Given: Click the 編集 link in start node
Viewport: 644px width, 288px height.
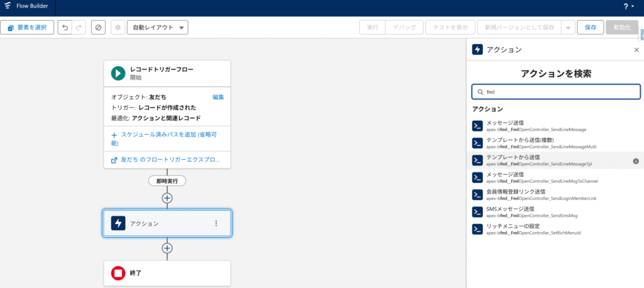Looking at the screenshot, I should click(x=218, y=97).
